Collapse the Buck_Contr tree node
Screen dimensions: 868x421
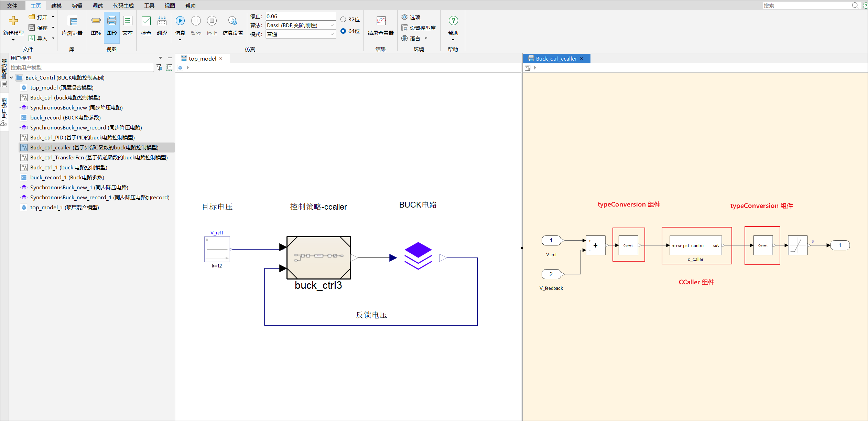(11, 78)
